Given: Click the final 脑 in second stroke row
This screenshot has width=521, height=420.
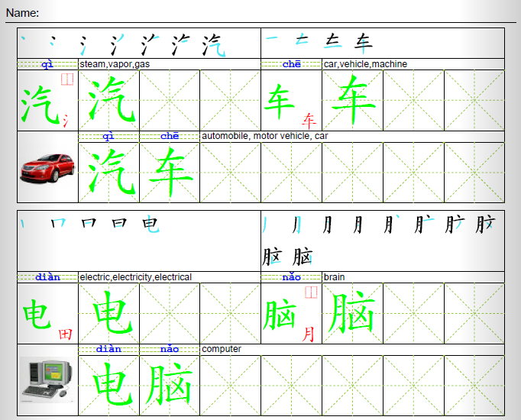Looking at the screenshot, I should (303, 256).
